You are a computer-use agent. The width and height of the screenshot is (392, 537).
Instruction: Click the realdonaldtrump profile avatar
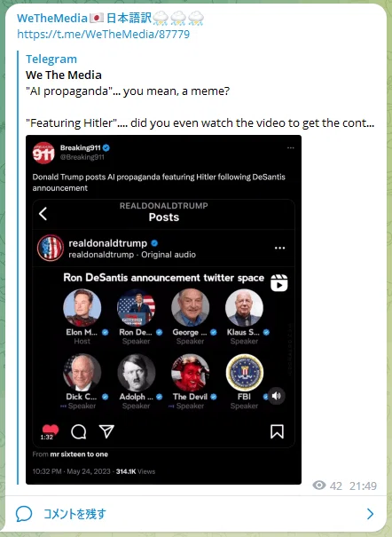[51, 248]
